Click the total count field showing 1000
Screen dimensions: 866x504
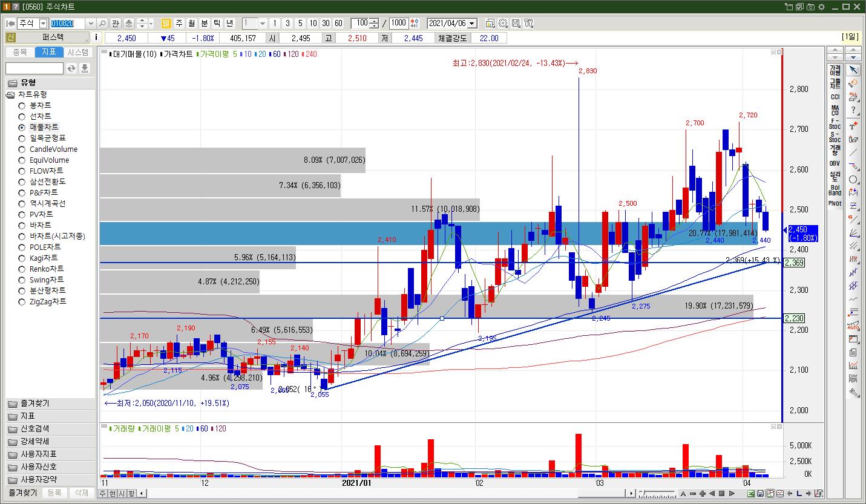click(399, 24)
